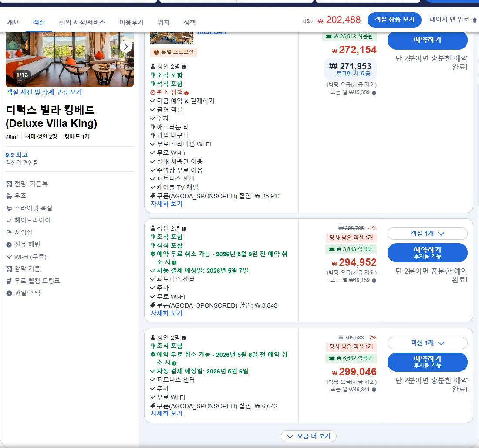Open 객실 1개 dropdown for ₩299,046 offer
Image resolution: width=479 pixels, height=448 pixels.
click(x=427, y=343)
